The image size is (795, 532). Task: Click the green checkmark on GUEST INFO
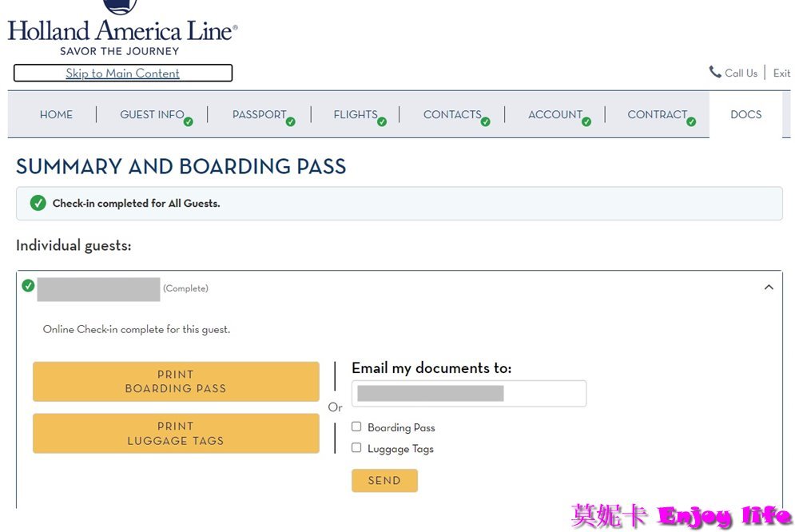point(189,121)
